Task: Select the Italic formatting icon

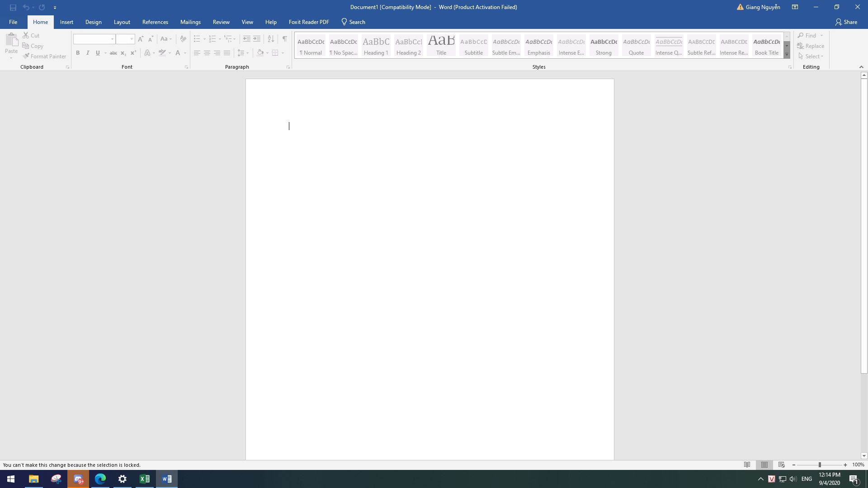Action: pos(87,54)
